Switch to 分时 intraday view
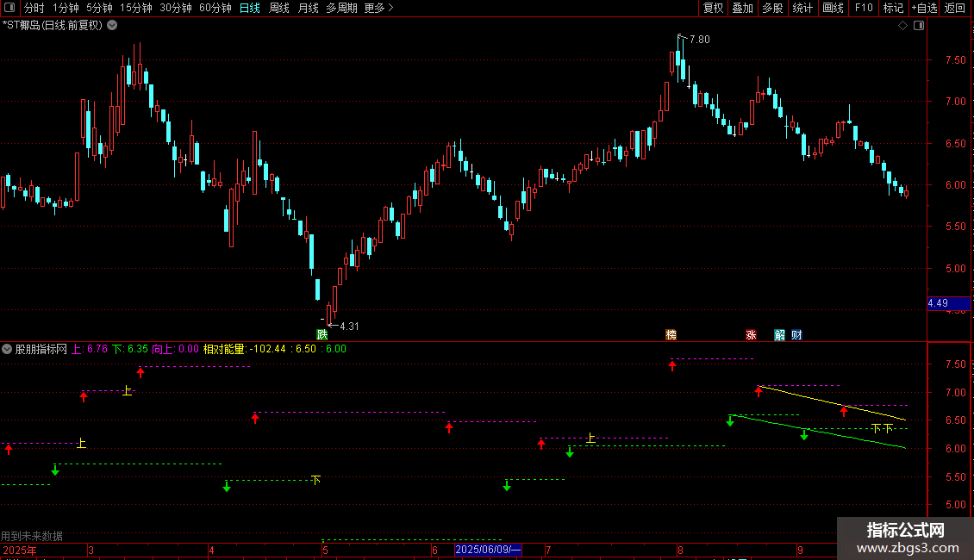Screen dimensions: 974x560 click(x=34, y=8)
